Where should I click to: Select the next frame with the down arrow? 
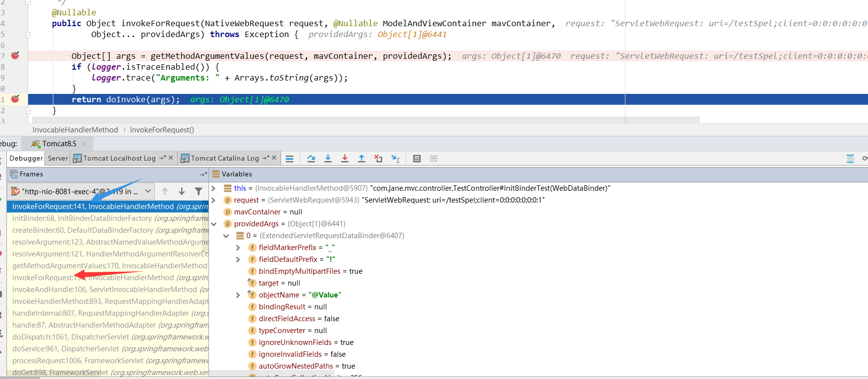pyautogui.click(x=182, y=191)
